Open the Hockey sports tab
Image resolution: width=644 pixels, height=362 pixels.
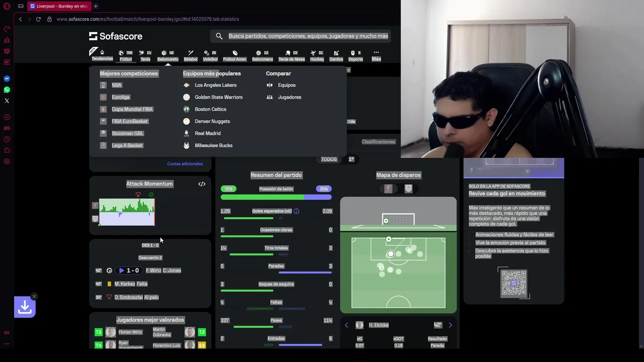pyautogui.click(x=317, y=56)
